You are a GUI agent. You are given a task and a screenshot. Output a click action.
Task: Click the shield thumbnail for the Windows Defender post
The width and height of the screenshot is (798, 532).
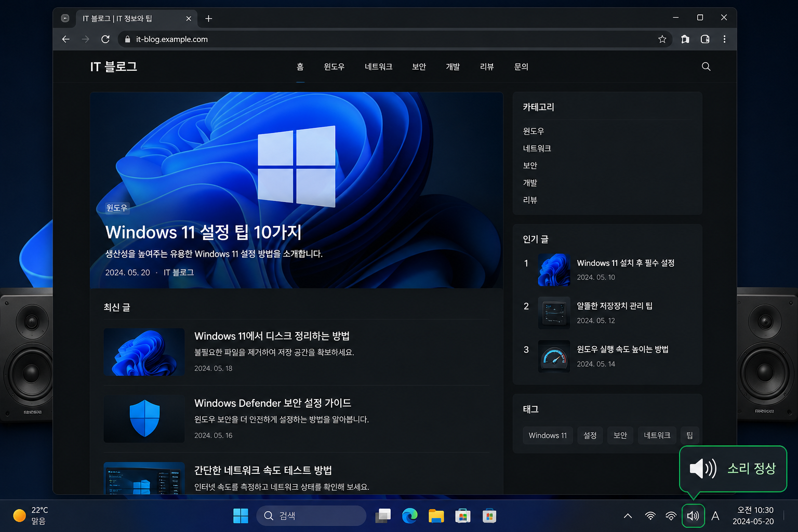(x=144, y=419)
